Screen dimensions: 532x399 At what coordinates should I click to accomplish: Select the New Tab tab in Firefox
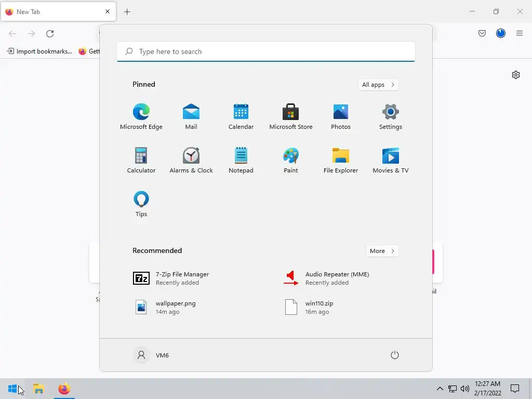58,11
